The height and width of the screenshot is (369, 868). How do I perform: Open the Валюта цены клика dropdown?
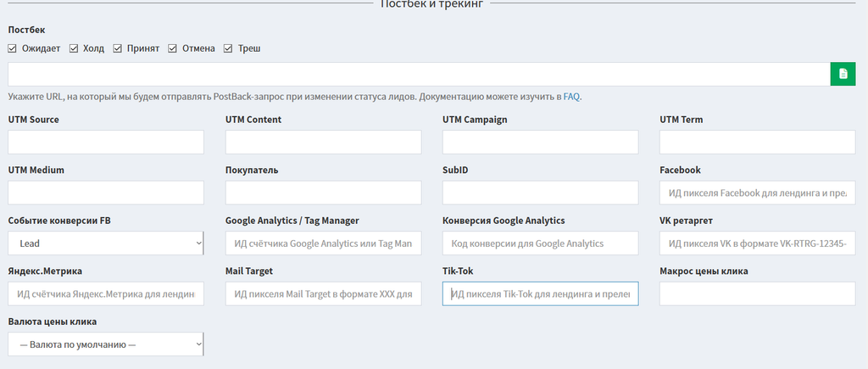coord(106,344)
